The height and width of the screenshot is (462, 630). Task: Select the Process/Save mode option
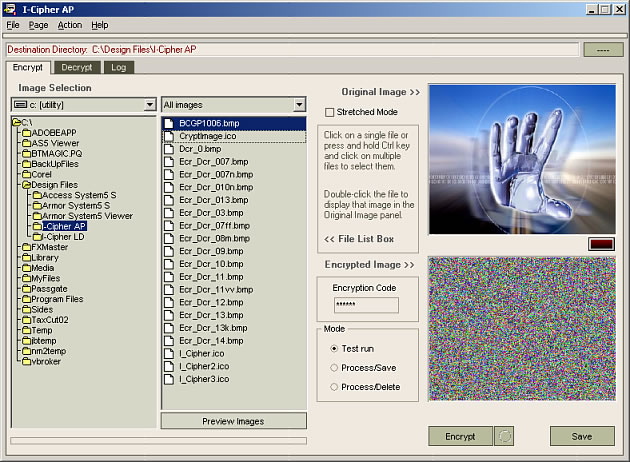tap(334, 367)
